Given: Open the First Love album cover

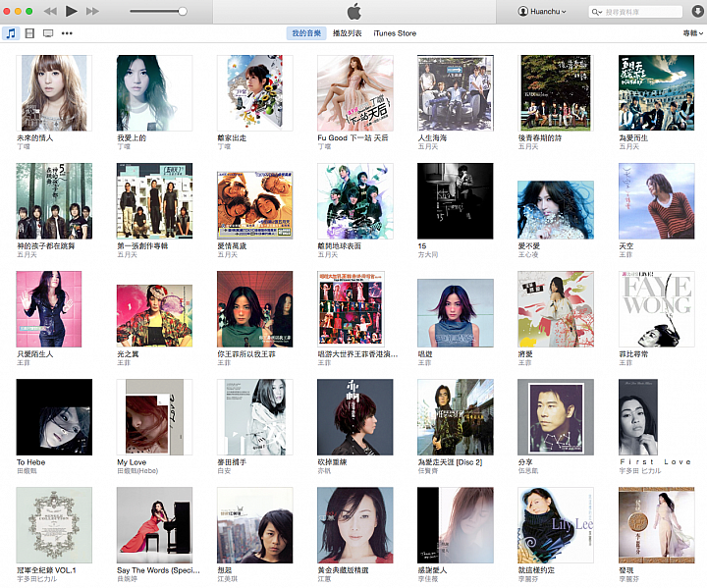Looking at the screenshot, I should click(x=638, y=417).
